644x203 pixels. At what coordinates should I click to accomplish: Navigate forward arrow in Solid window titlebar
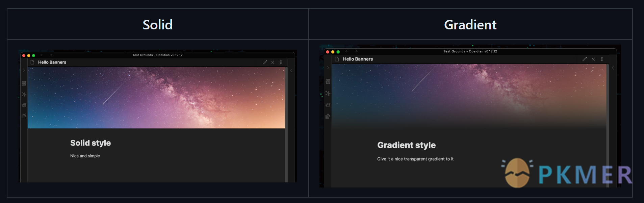[x=50, y=55]
